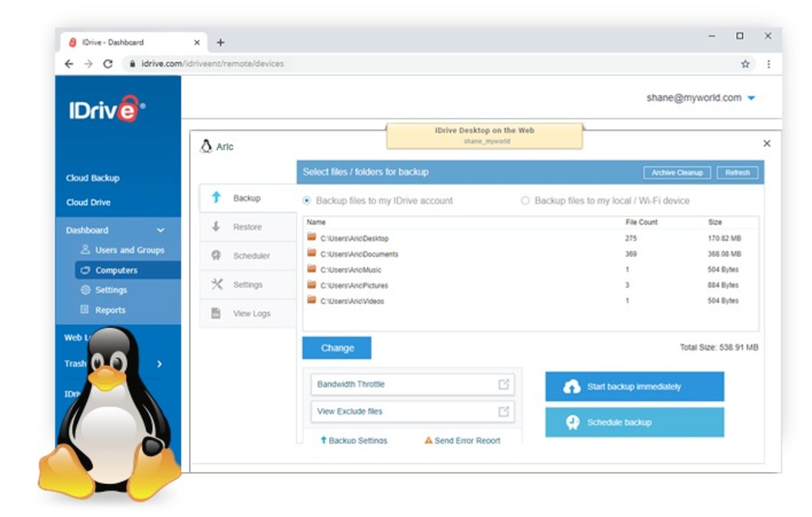Click the folder icon for C:\Users\Aric\Music
The width and height of the screenshot is (812, 517).
click(x=312, y=268)
